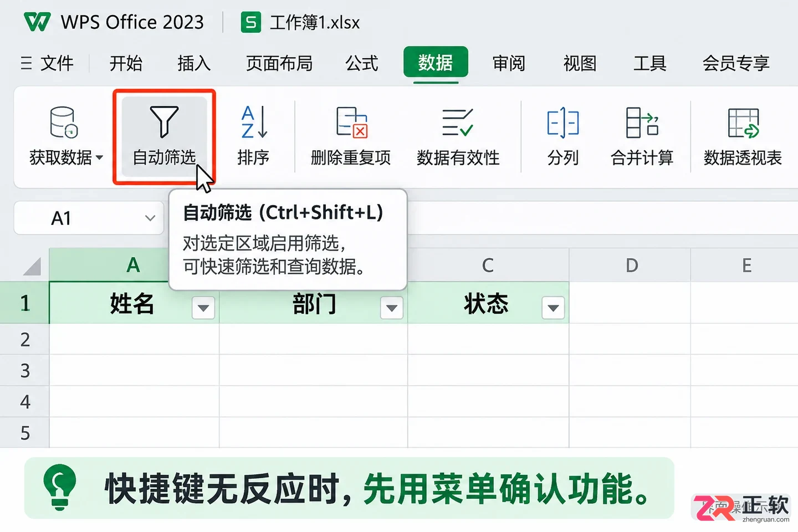Select the 公式 ribbon tab
The image size is (798, 532).
[x=362, y=63]
